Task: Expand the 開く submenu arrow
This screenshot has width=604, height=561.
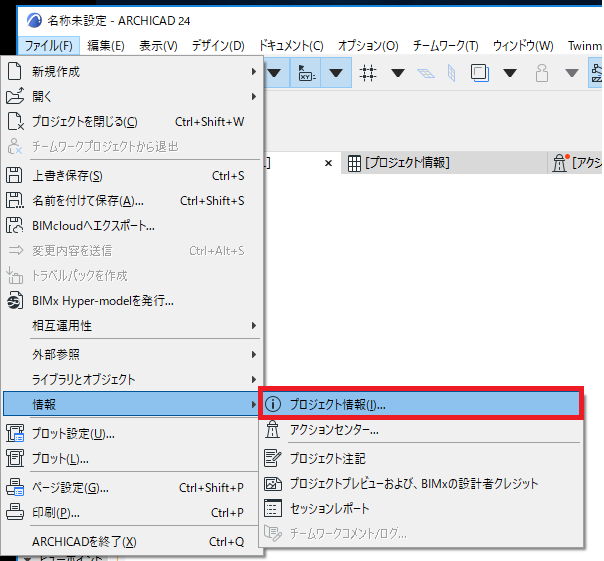Action: [253, 96]
